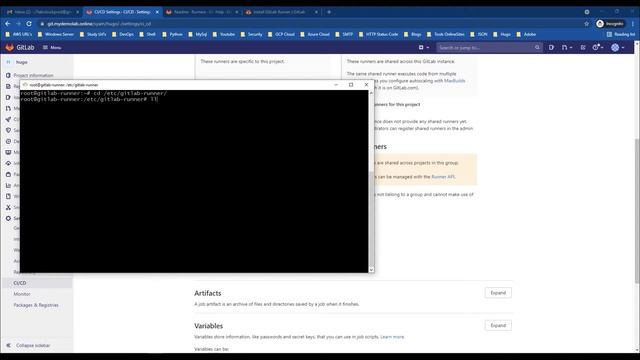The image size is (640, 360).
Task: Close the CI/CD Settings browser tab
Action: point(157,12)
